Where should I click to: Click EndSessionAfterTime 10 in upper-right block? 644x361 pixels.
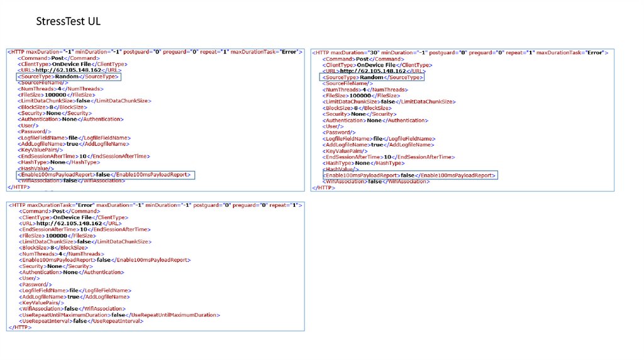coord(389,157)
